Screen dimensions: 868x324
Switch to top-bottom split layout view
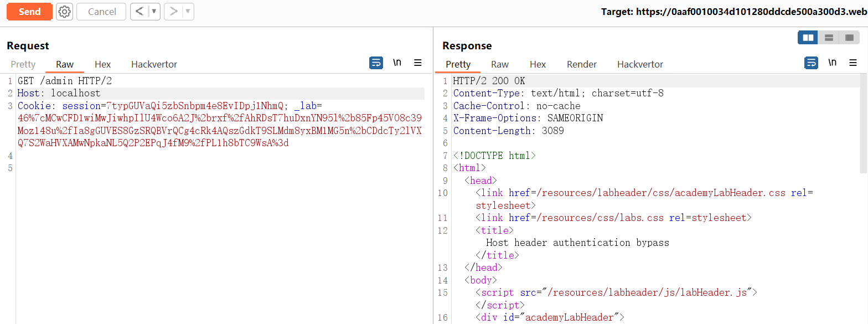[829, 38]
